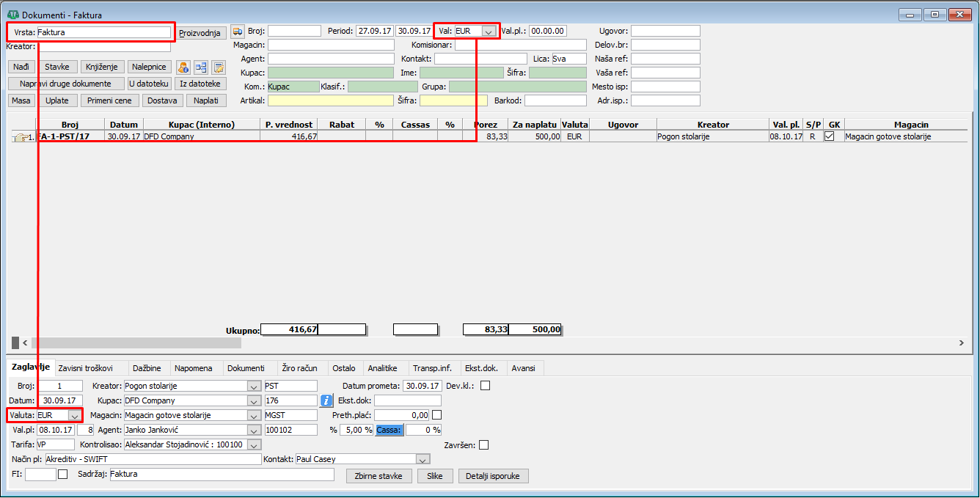Click the notes edit icon after Nalepnice
Viewport: 980px width, 498px height.
pyautogui.click(x=219, y=67)
